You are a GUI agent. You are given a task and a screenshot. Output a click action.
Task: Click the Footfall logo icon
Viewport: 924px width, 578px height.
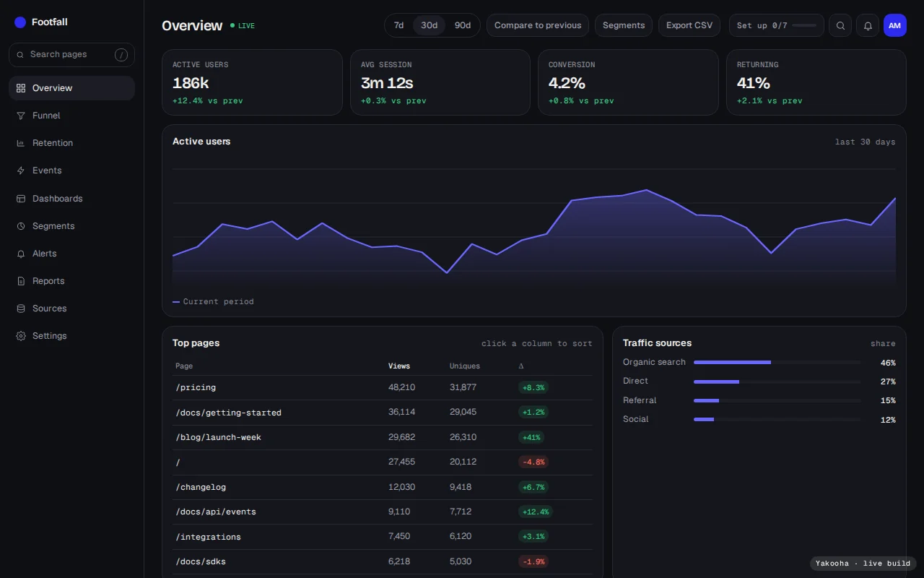(20, 22)
